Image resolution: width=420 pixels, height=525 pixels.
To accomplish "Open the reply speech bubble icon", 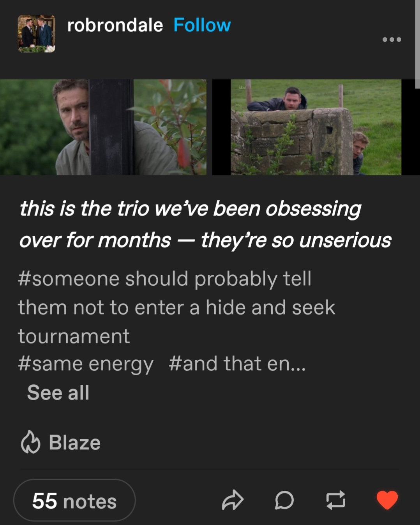I will click(x=284, y=500).
